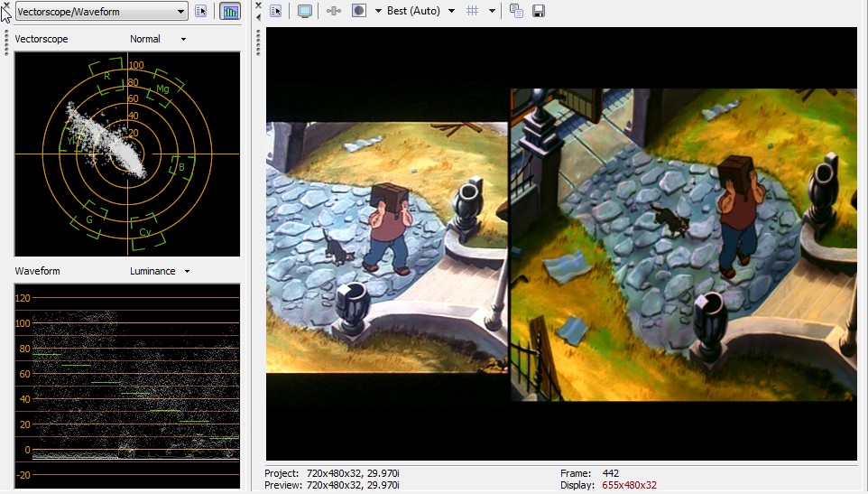The width and height of the screenshot is (868, 494).
Task: Toggle the grid overlays icon
Action: (x=472, y=11)
